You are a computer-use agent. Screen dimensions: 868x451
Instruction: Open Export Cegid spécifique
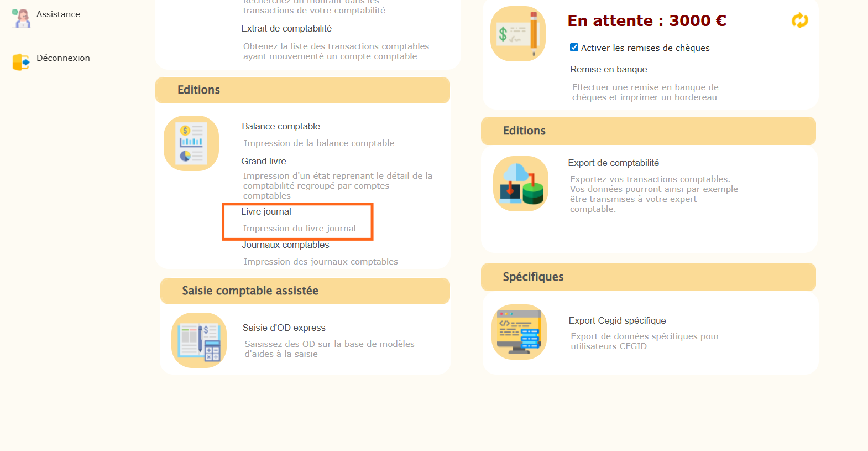pyautogui.click(x=617, y=321)
